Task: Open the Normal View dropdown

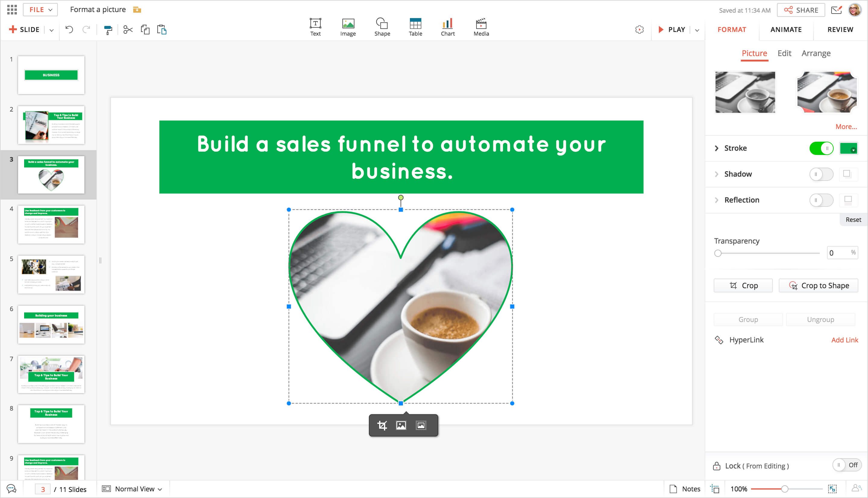Action: point(133,489)
